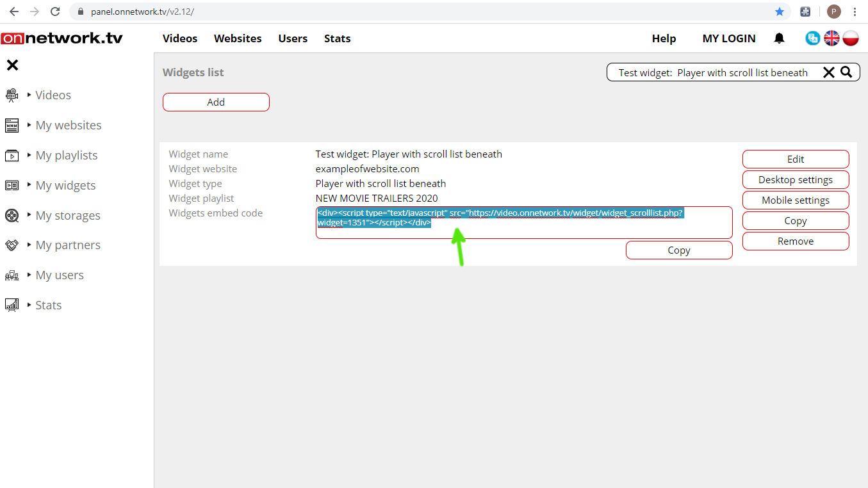Click the Videos camera icon in sidebar
The image size is (868, 488).
tap(12, 95)
